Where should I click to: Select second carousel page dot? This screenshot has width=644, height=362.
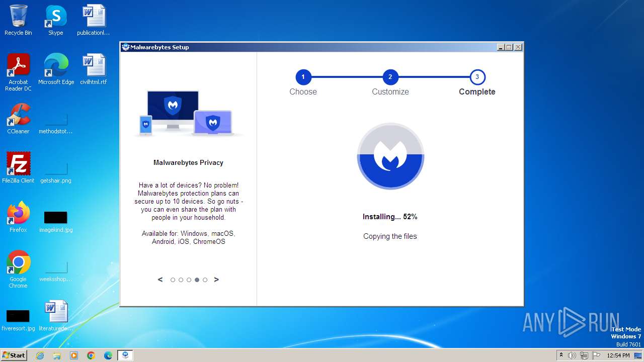click(181, 280)
